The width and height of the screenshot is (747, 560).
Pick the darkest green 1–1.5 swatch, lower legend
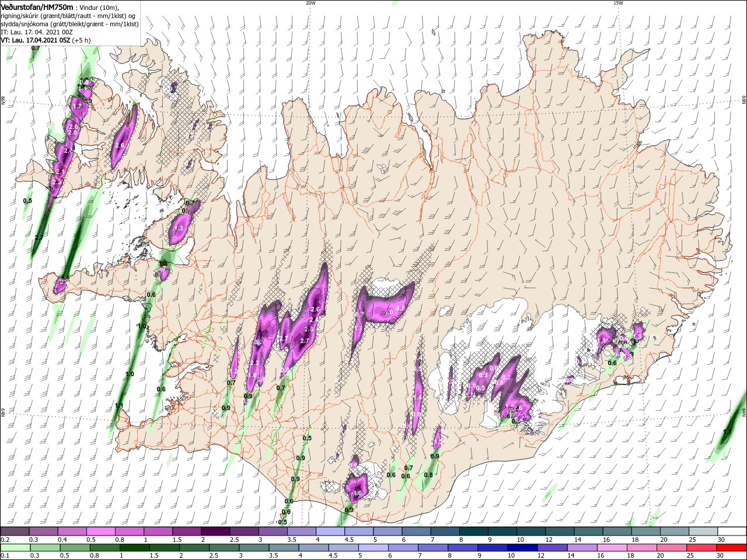pos(134,548)
